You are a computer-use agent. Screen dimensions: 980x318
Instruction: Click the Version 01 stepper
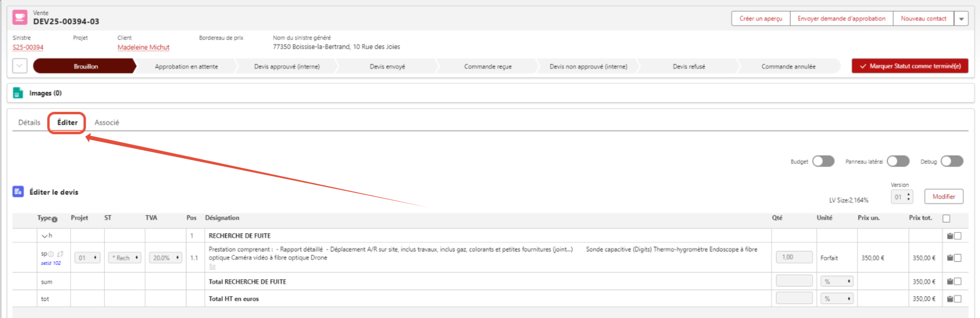902,197
